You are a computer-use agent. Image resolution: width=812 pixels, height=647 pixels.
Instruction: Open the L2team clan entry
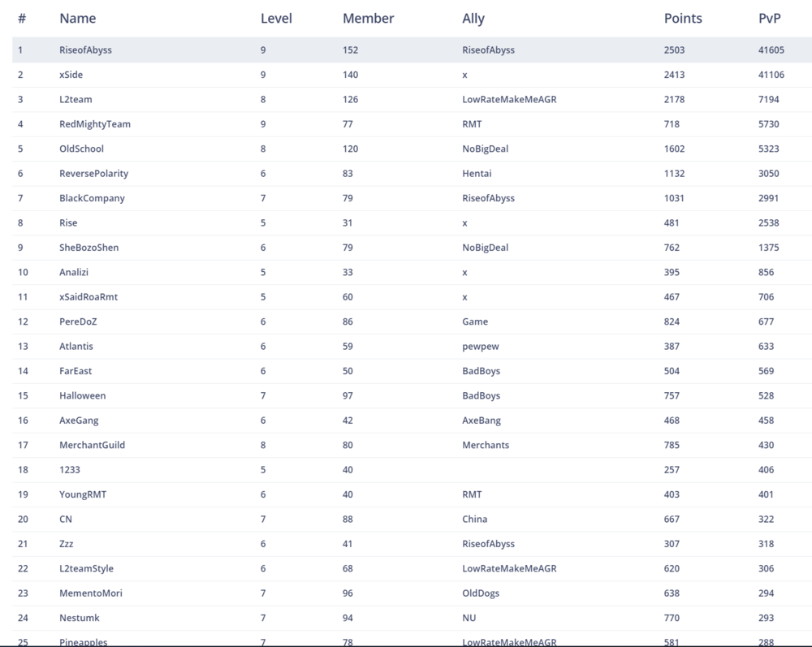[x=76, y=99]
